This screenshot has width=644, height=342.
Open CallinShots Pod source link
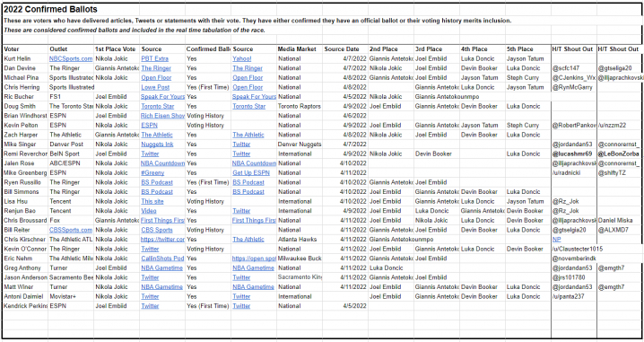[x=162, y=259]
